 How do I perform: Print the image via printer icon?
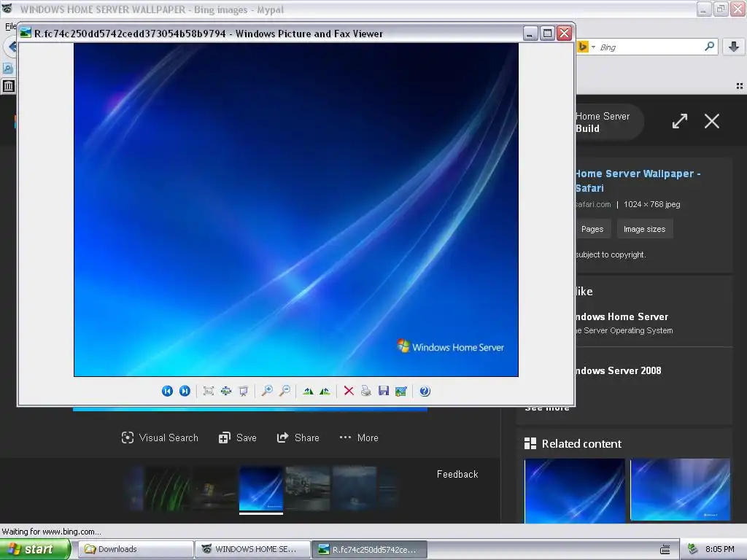[x=366, y=391]
